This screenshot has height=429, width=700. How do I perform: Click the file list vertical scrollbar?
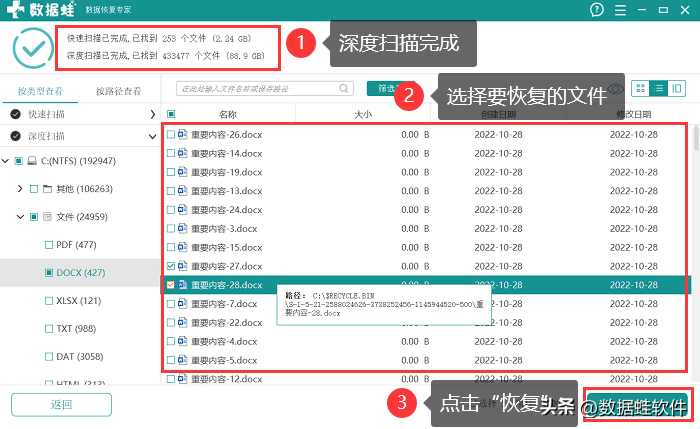696,138
